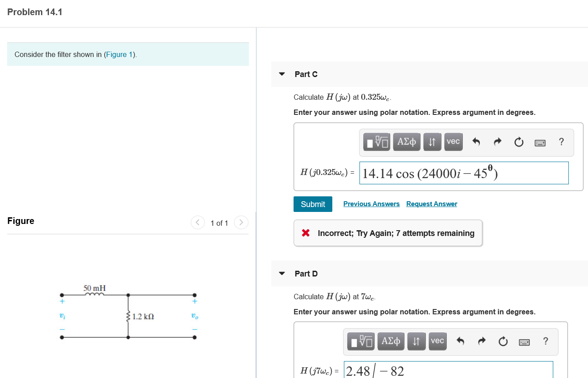Image resolution: width=588 pixels, height=378 pixels.
Task: Open the Figure 1 link
Action: 120,54
